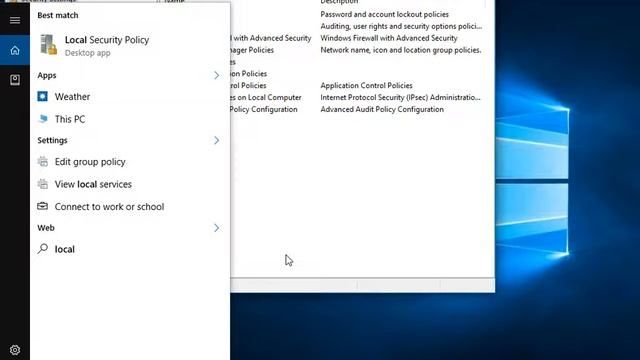Open search settings gear icon
640x360 pixels.
click(x=15, y=350)
